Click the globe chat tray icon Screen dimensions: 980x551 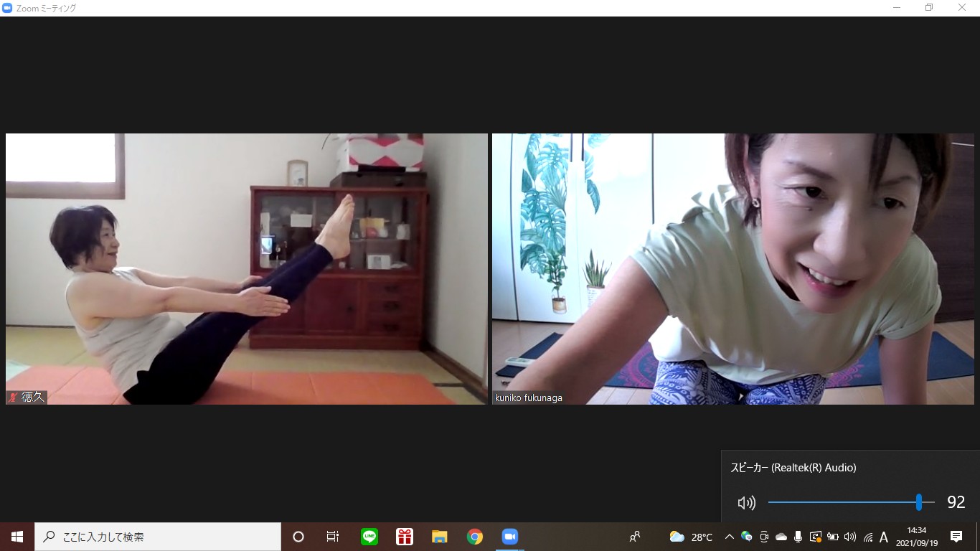point(747,537)
